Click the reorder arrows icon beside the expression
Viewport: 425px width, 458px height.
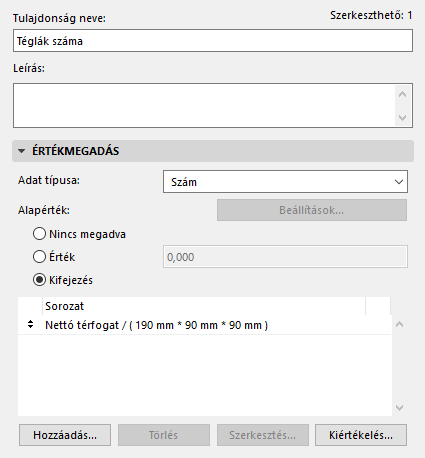tap(30, 324)
